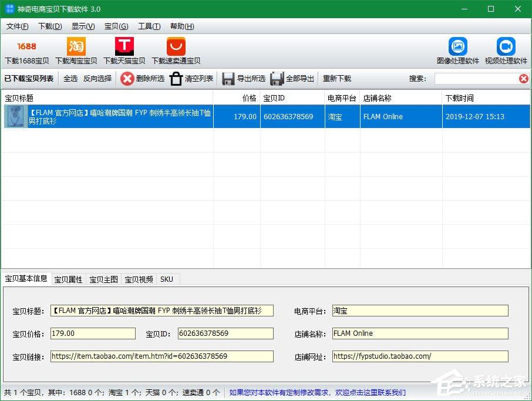The height and width of the screenshot is (401, 532).
Task: Open the 文件(F) menu
Action: (17, 26)
